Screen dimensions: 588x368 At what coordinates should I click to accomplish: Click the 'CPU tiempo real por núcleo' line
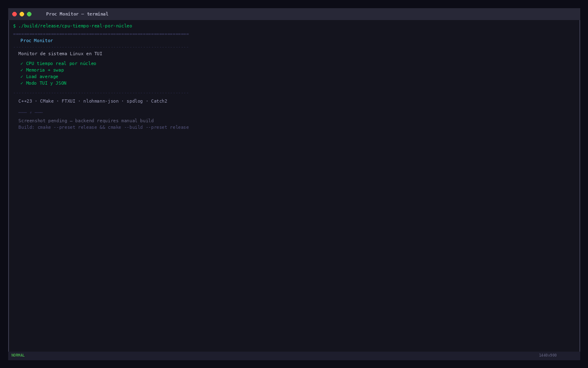coord(58,63)
